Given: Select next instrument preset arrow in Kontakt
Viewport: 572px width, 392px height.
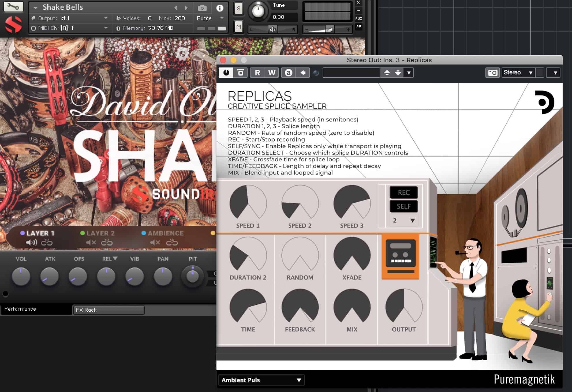Looking at the screenshot, I should click(x=186, y=8).
